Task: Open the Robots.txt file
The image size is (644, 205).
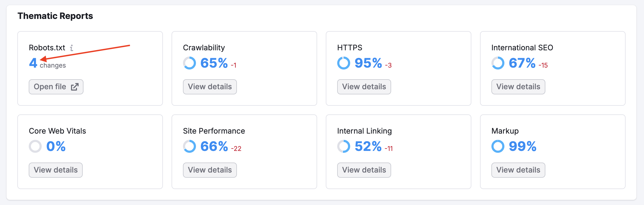Action: tap(56, 87)
